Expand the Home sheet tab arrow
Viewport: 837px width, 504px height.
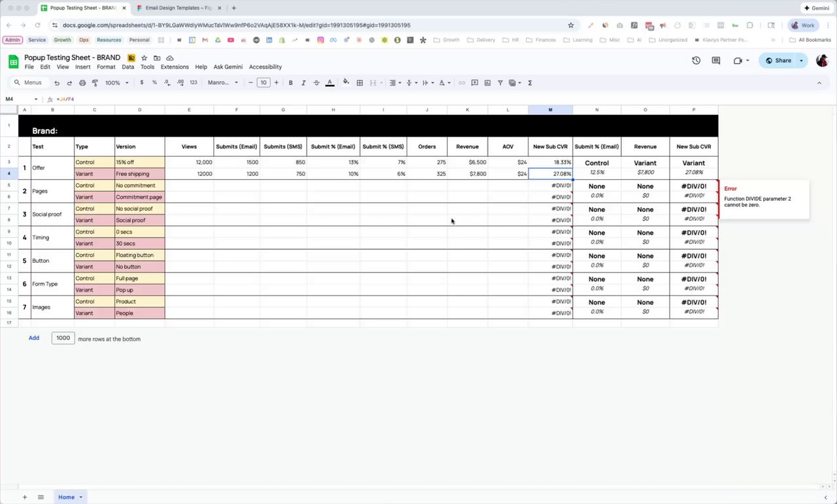tap(81, 497)
